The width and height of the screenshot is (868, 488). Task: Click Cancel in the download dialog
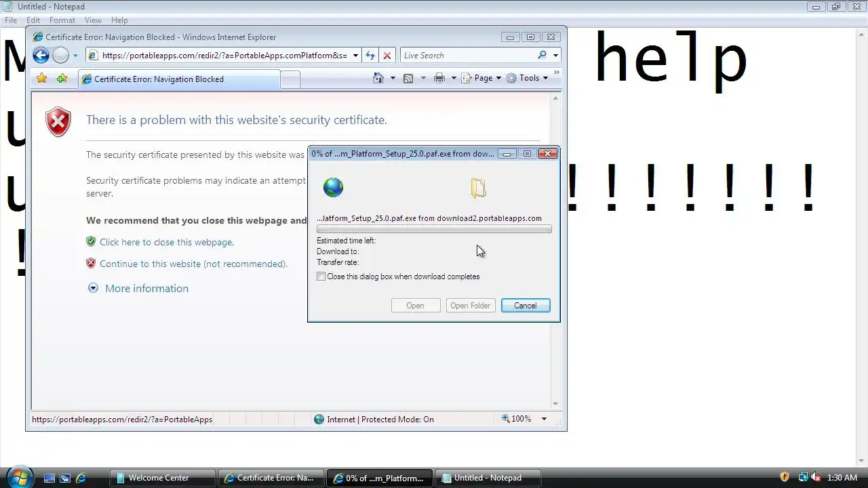tap(526, 306)
